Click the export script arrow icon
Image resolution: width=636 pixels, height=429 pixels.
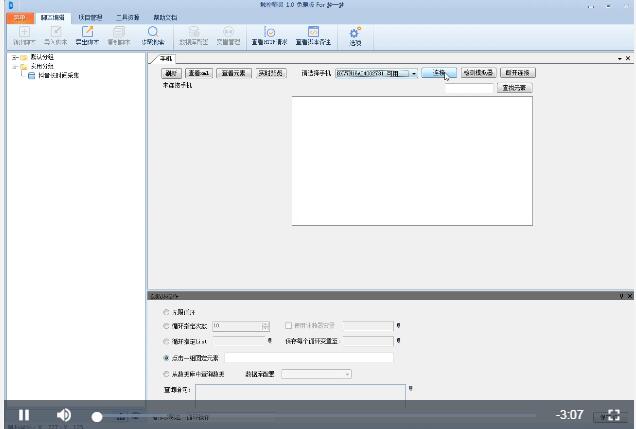point(87,32)
